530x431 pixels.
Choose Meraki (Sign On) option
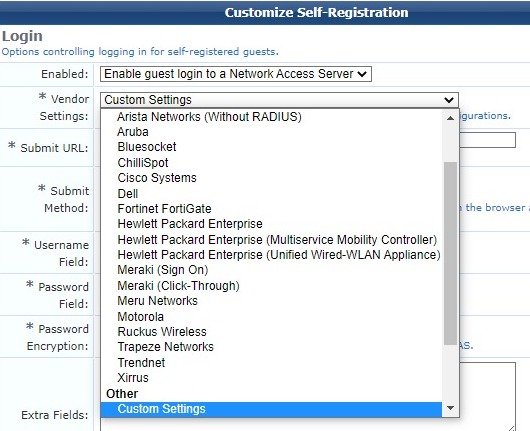coord(271,270)
